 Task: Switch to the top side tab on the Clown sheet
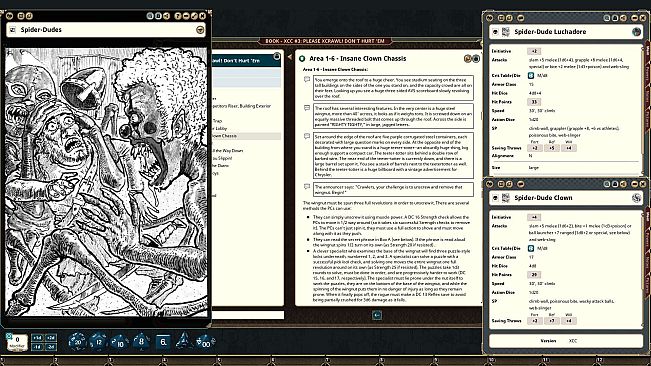coord(647,218)
